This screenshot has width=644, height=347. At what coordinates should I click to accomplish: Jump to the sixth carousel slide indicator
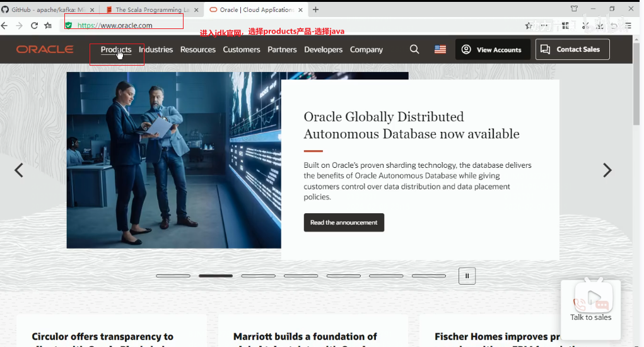click(x=386, y=276)
